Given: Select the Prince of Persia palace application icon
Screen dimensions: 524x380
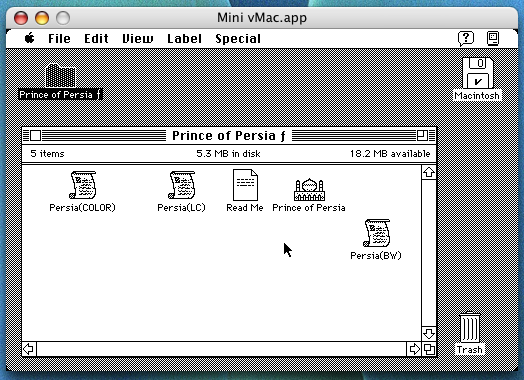Looking at the screenshot, I should [309, 189].
